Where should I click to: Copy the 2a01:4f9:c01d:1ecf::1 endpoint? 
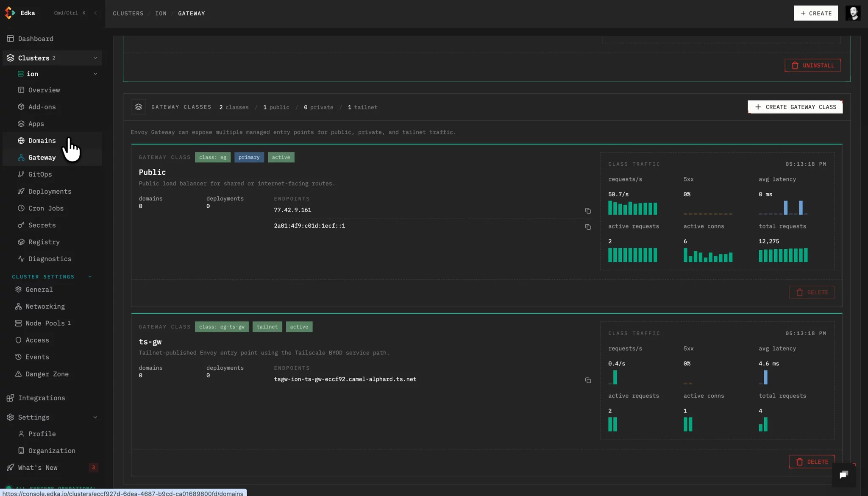click(588, 227)
